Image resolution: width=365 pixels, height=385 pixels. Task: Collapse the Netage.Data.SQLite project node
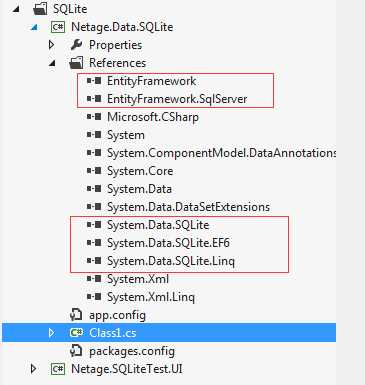click(34, 27)
